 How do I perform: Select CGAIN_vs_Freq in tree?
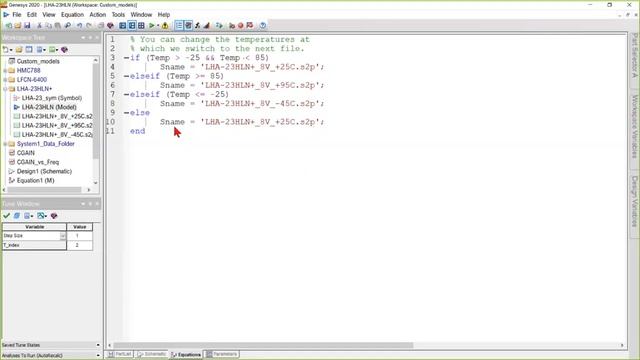[x=38, y=162]
